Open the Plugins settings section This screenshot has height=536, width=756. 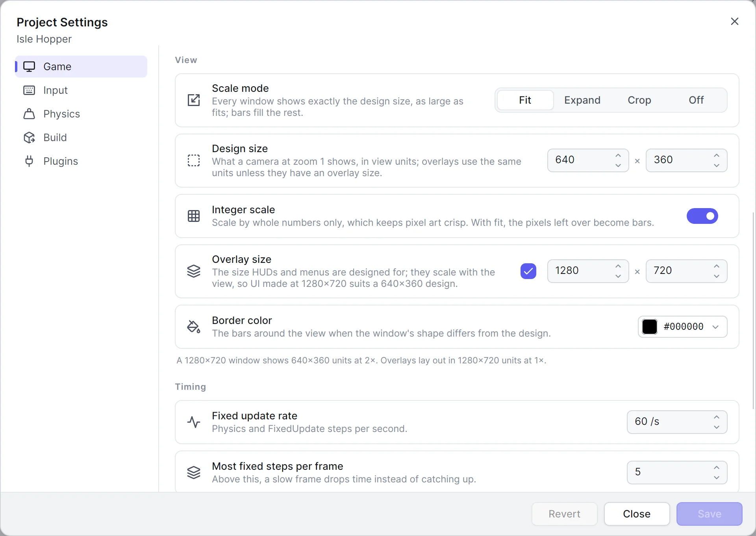81,161
